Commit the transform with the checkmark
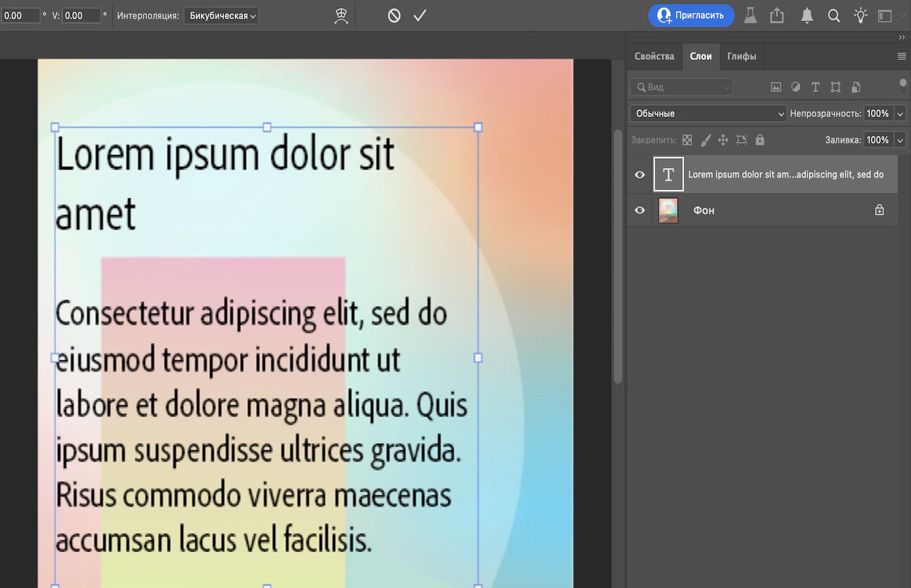911x588 pixels. 420,14
